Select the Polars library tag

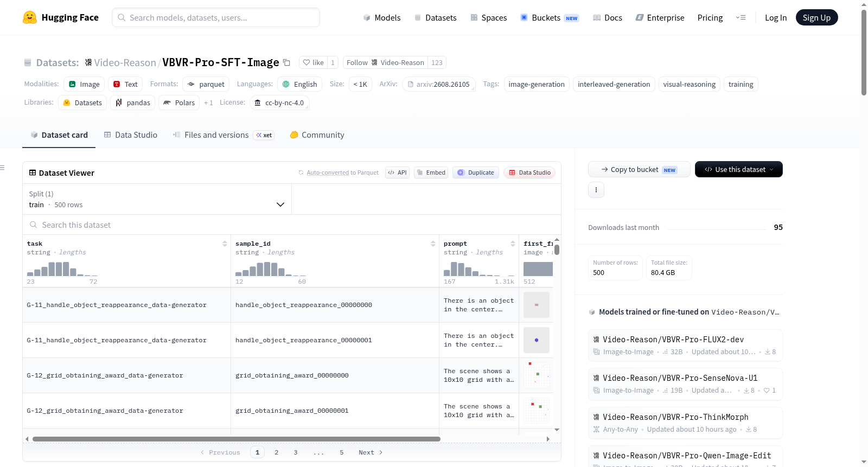[x=179, y=103]
